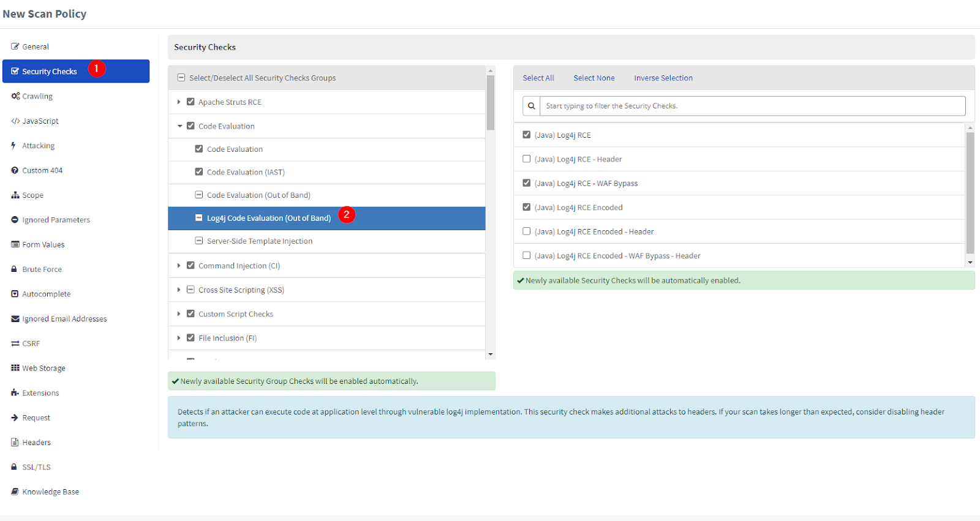The image size is (980, 521).
Task: Uncheck (Java) Log4j RCE - WAF Bypass checkbox
Action: [527, 182]
